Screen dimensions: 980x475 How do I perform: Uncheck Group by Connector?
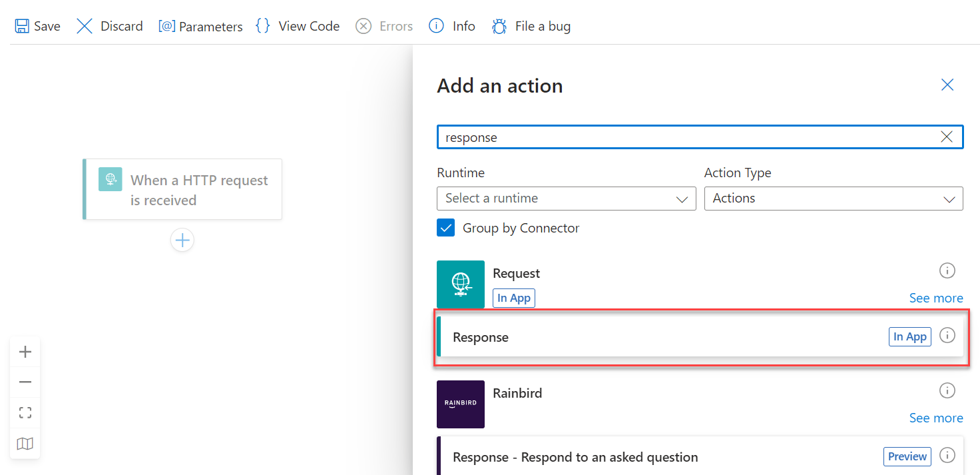pyautogui.click(x=446, y=227)
